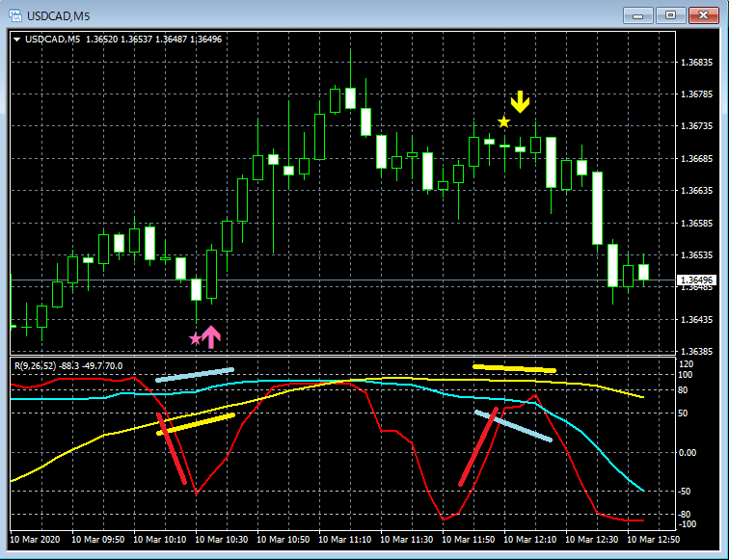Click the indicator scale value -100

[688, 524]
